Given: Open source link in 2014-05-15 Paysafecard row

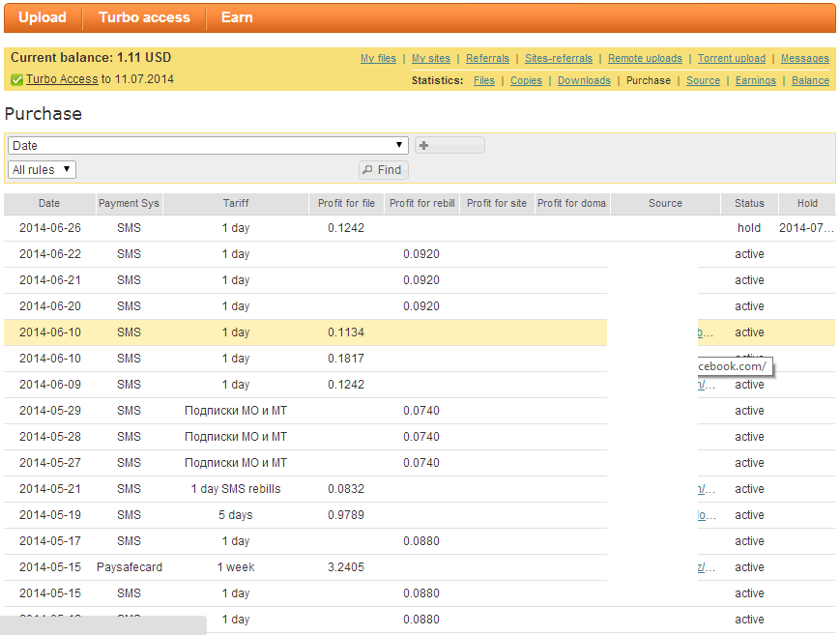Looking at the screenshot, I should 706,567.
